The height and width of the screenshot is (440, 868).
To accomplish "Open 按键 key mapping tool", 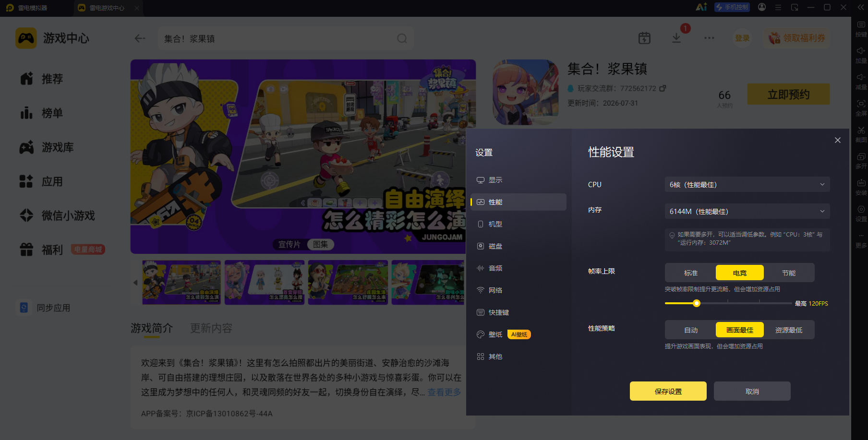I will [x=861, y=29].
